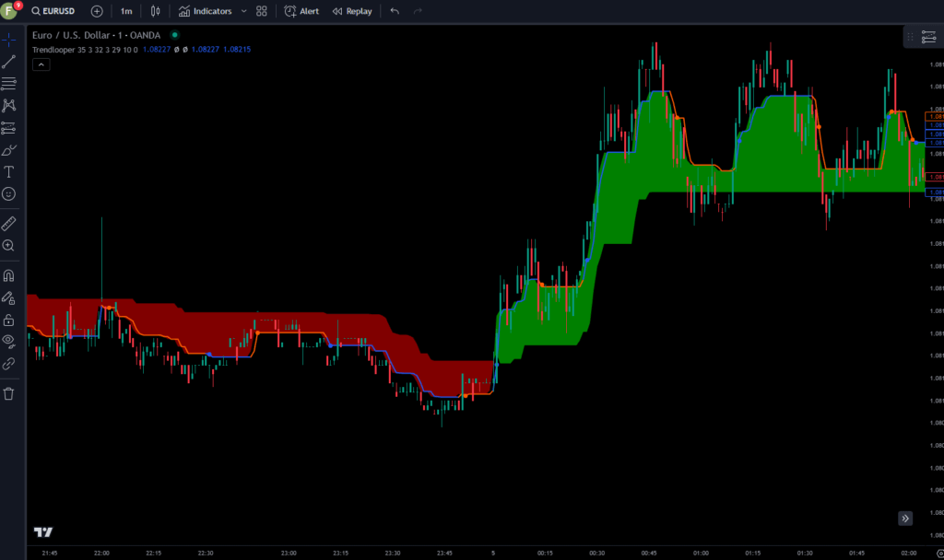Screen dimensions: 944x560
Task: Select the 23:45 label on time axis
Action: [444, 554]
